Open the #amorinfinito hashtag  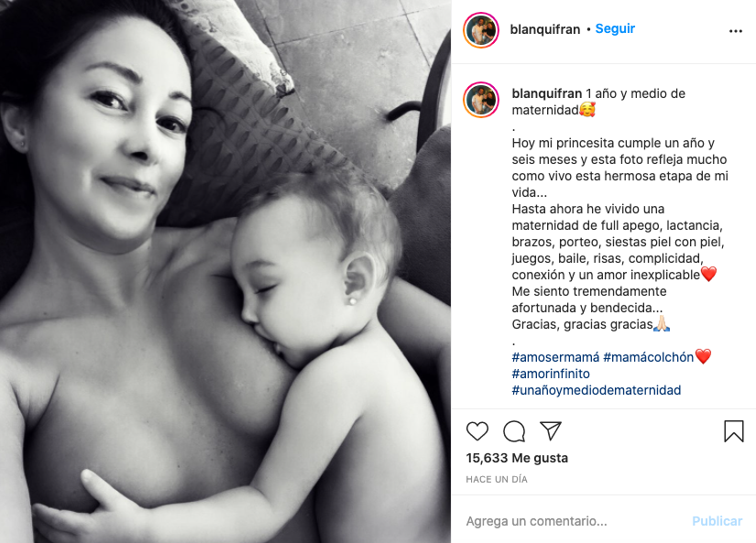[x=551, y=374]
